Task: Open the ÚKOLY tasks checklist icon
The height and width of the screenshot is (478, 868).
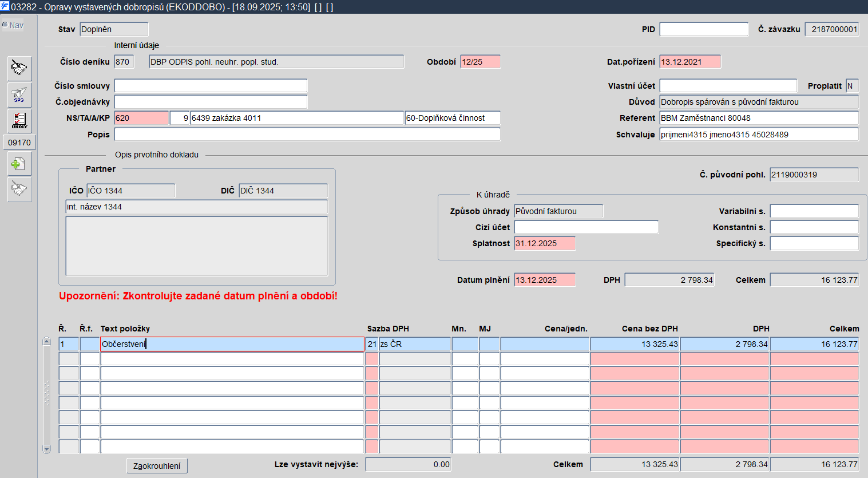Action: [x=19, y=121]
